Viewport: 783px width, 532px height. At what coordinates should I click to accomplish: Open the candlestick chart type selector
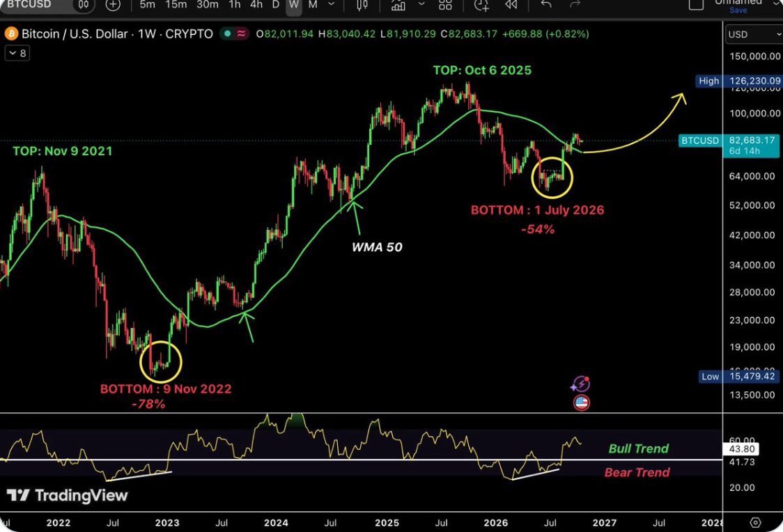point(362,5)
